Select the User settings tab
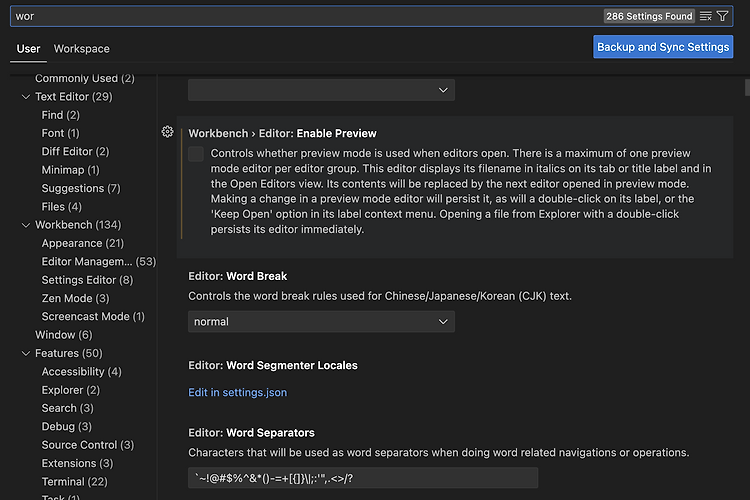Image resolution: width=750 pixels, height=500 pixels. (29, 49)
